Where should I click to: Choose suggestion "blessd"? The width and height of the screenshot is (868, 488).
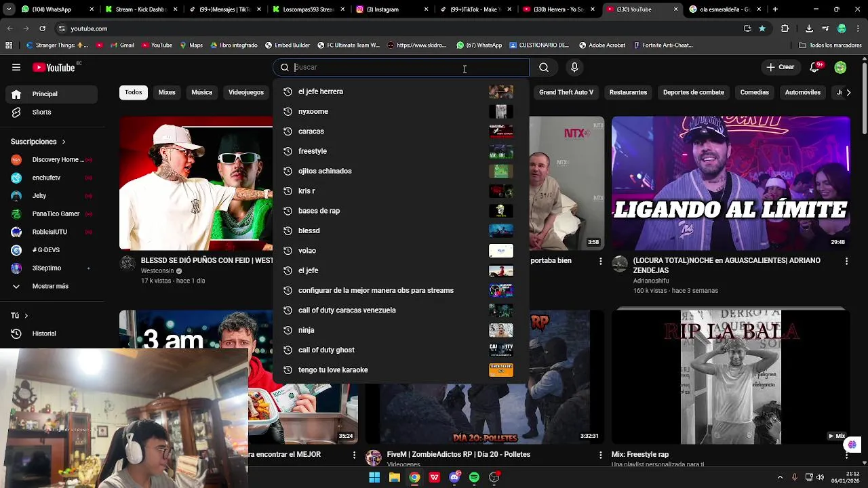400,230
